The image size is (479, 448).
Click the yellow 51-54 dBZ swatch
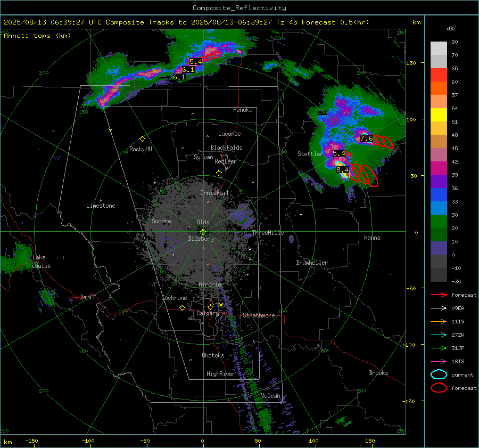439,115
